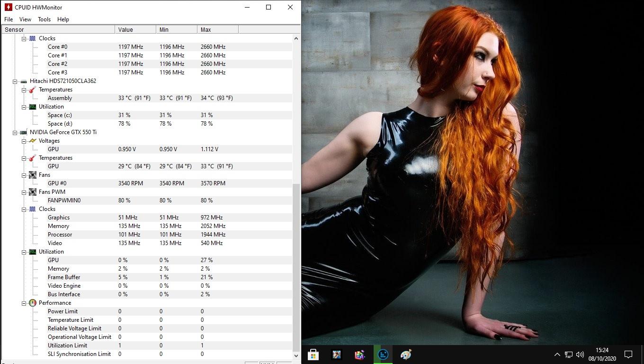Collapse the Hitachi Utilization group

(24, 107)
